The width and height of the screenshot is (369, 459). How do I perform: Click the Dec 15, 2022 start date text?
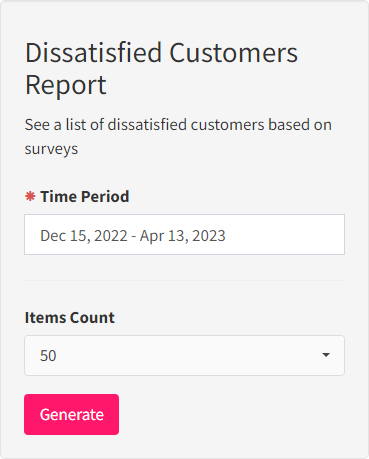84,236
